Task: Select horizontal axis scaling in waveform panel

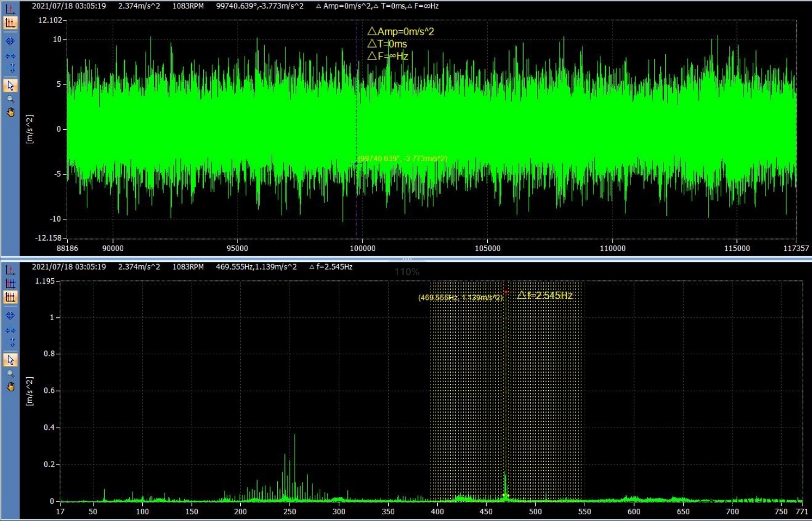Action: click(x=10, y=56)
